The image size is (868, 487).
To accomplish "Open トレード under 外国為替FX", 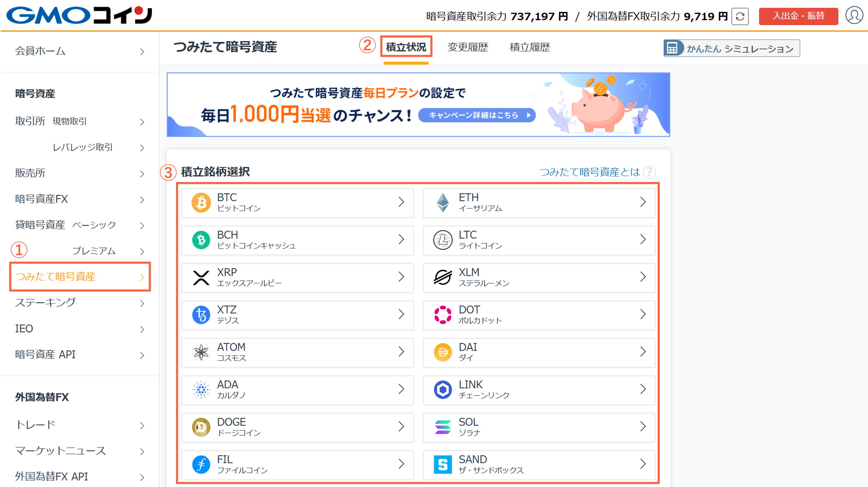I will pyautogui.click(x=80, y=425).
